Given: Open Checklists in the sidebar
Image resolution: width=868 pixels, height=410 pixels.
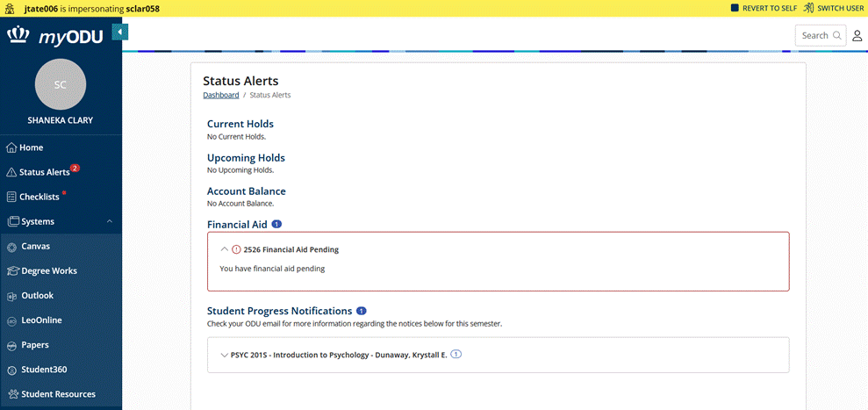Looking at the screenshot, I should pos(39,197).
